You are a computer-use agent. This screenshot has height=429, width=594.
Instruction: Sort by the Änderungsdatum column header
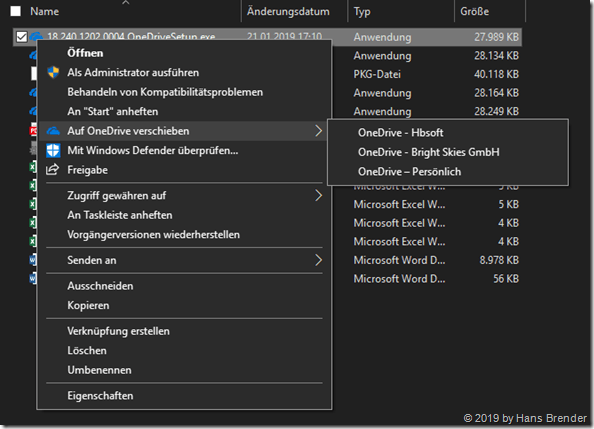pyautogui.click(x=288, y=11)
